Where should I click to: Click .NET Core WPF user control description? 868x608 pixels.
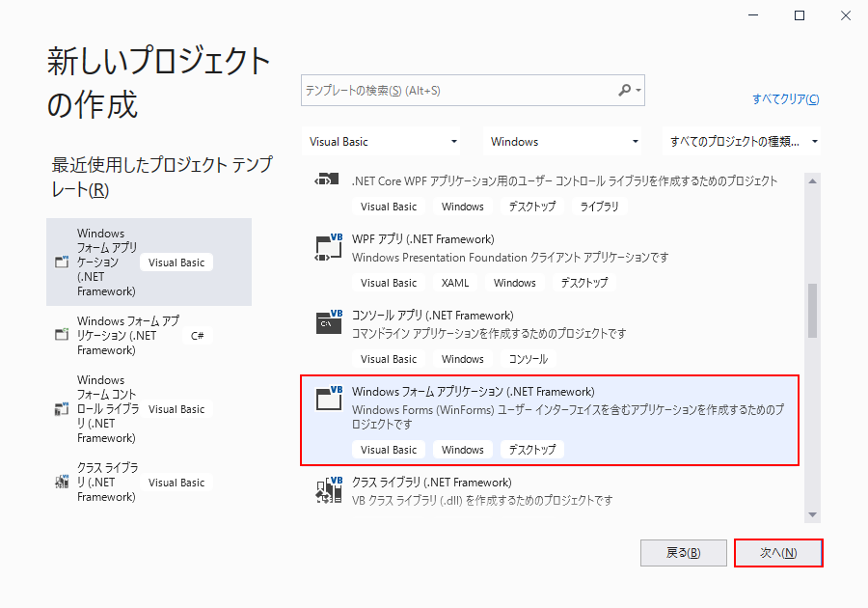564,181
